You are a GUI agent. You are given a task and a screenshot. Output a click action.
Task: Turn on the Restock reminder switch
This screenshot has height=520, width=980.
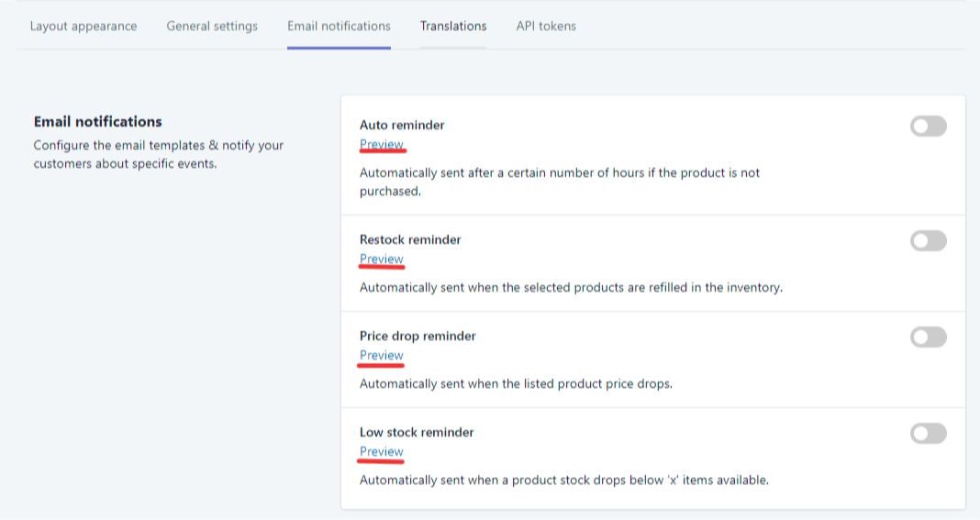(928, 241)
